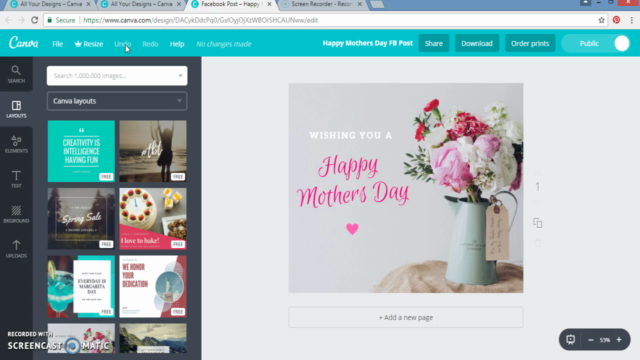Select Wishing You A text on canvas
640x360 pixels.
pyautogui.click(x=351, y=135)
